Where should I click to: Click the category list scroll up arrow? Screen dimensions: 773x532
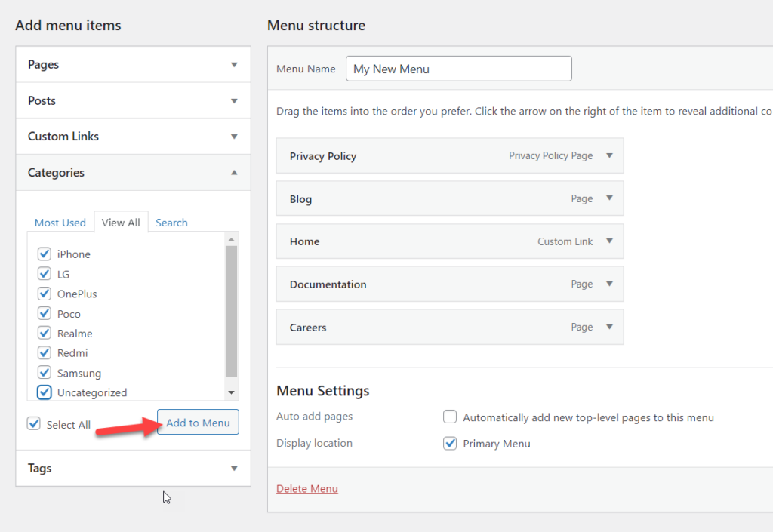pos(231,239)
